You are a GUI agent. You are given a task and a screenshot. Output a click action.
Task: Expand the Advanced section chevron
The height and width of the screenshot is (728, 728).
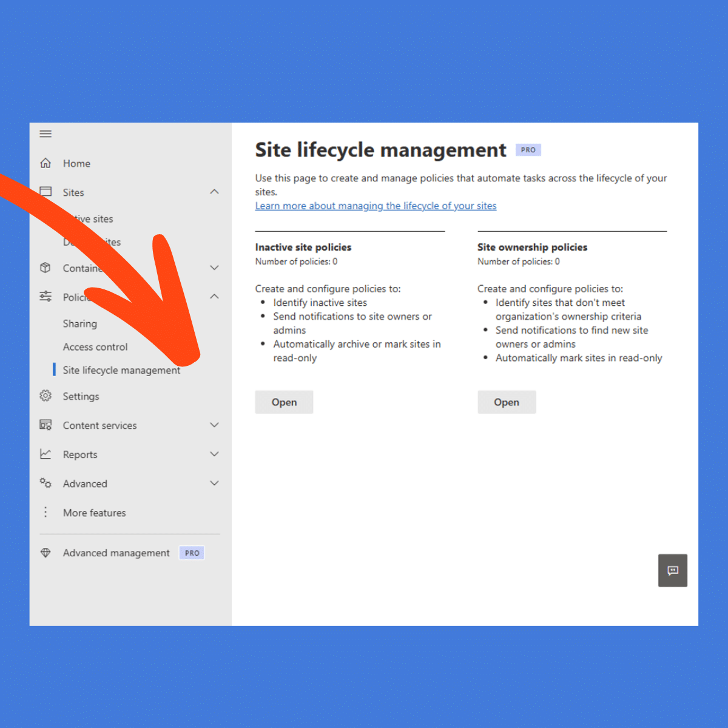click(x=214, y=484)
